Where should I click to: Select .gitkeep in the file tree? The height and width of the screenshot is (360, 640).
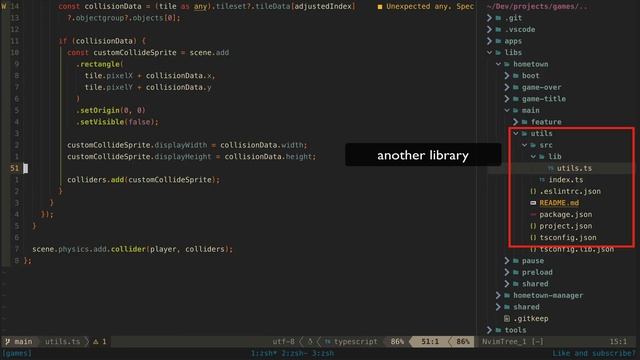tap(531, 318)
